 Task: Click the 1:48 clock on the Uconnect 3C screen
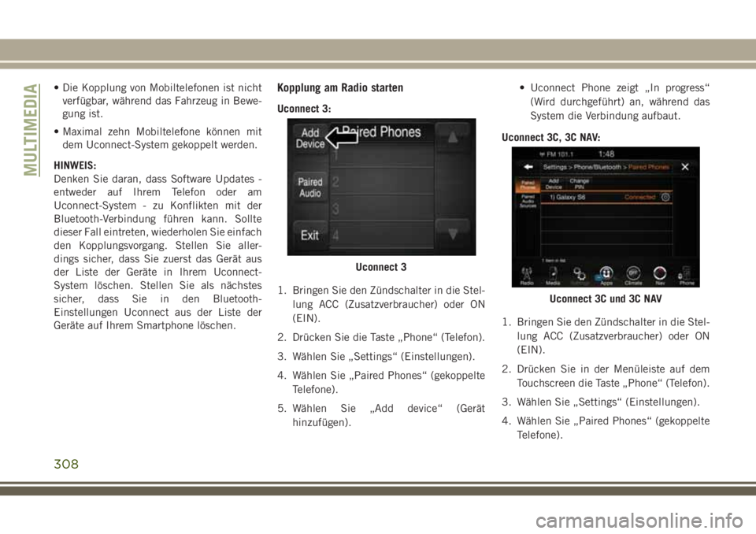606,154
